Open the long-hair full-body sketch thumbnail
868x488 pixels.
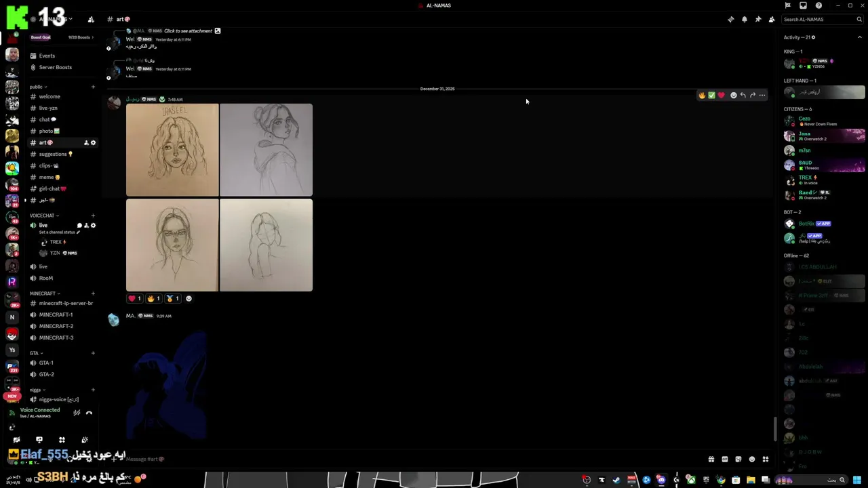pos(266,245)
